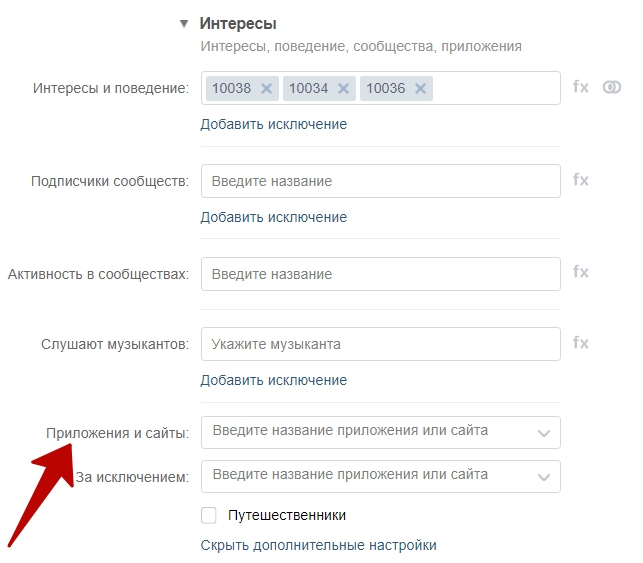Open the За исключением dropdown arrow

point(544,477)
